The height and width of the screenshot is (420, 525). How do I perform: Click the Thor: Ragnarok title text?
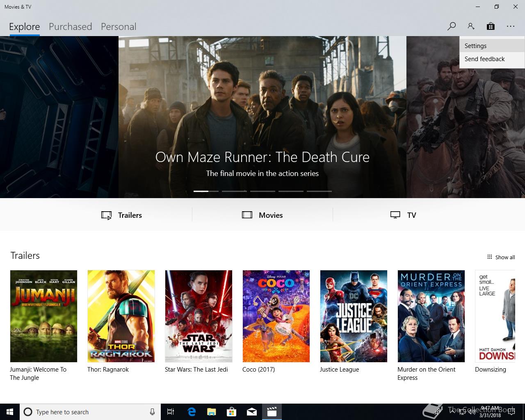[x=108, y=370]
